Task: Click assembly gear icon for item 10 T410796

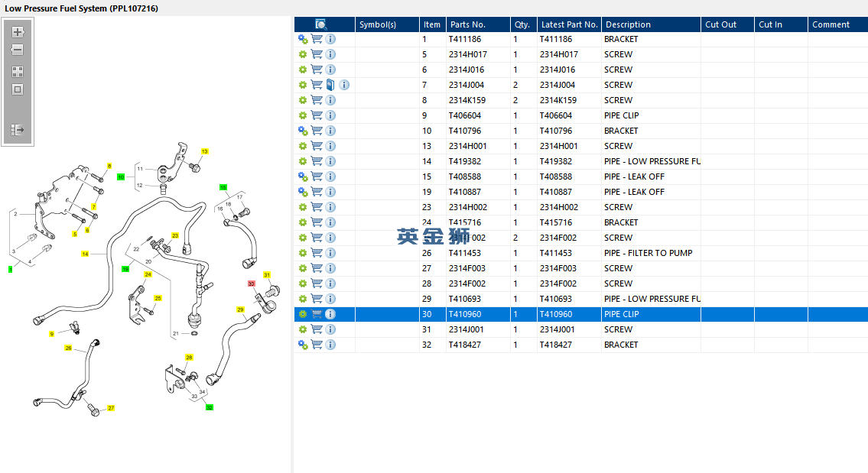Action: coord(303,131)
